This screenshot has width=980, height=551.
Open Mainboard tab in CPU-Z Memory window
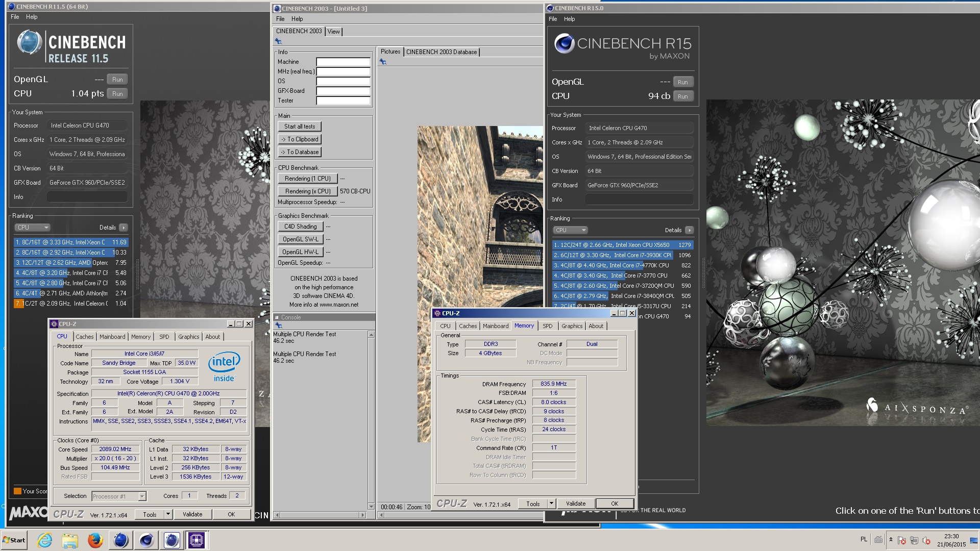(x=496, y=326)
